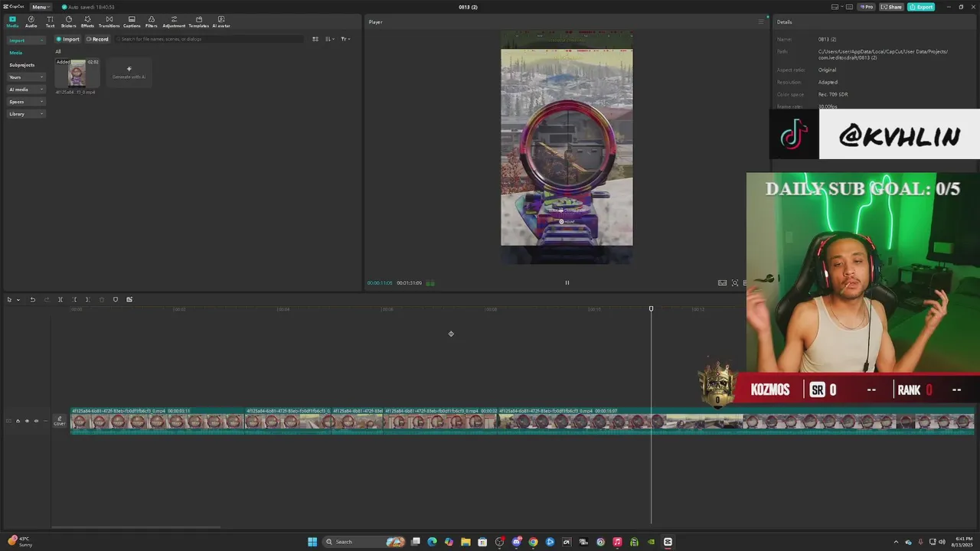Click the fullscreen icon in the player
The width and height of the screenshot is (980, 551).
tap(735, 283)
